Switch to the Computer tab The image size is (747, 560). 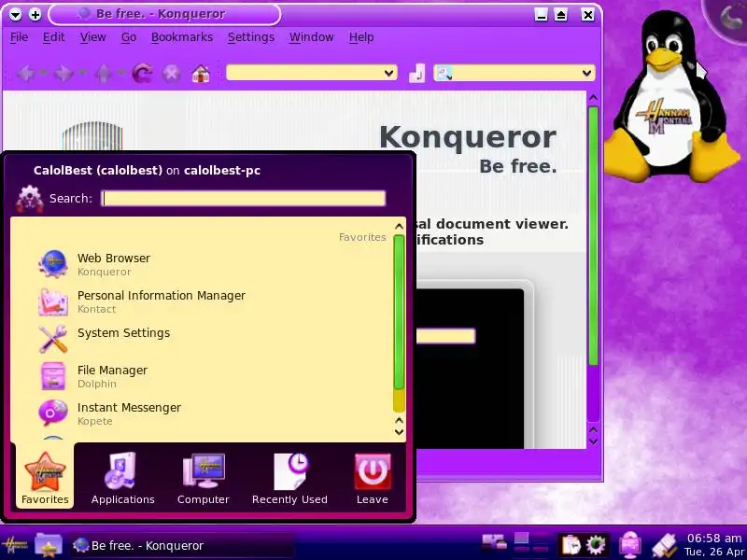pyautogui.click(x=204, y=478)
